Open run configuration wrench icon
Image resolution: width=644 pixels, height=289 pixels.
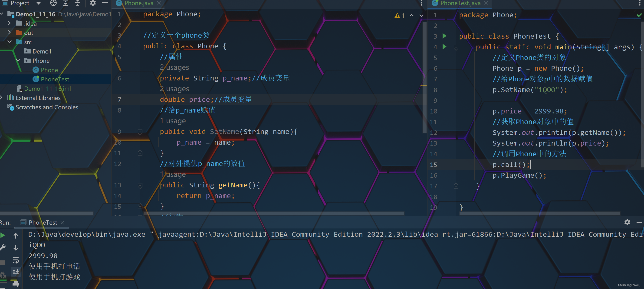tap(3, 247)
